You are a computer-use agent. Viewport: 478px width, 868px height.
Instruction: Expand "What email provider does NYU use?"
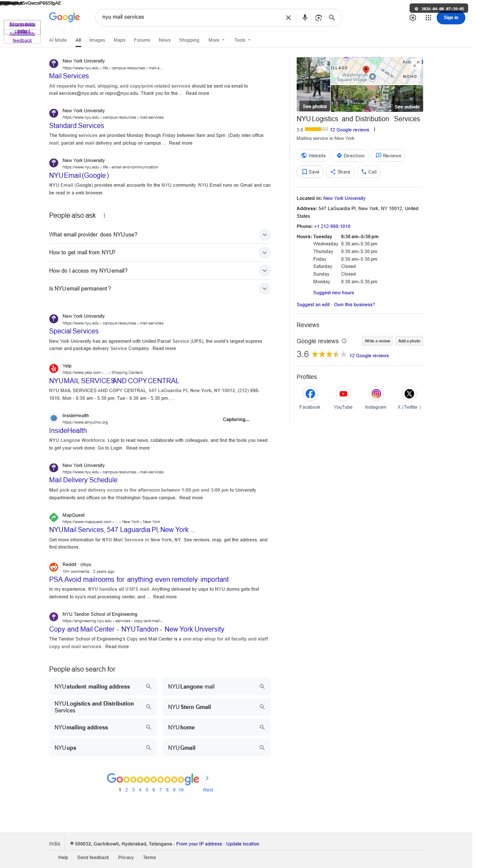point(265,235)
